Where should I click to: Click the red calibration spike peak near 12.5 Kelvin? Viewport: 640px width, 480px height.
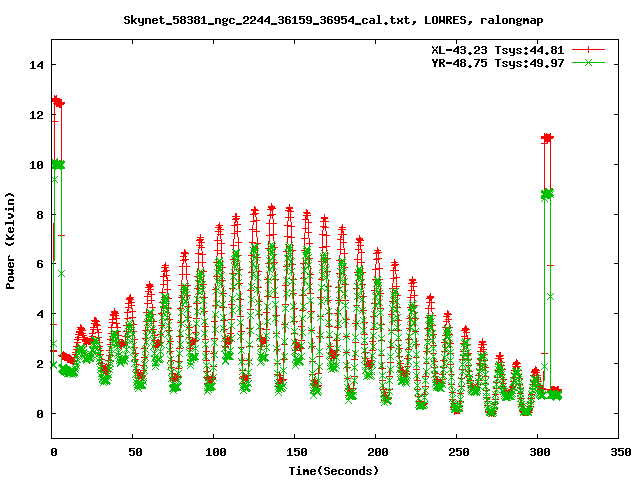coord(58,101)
